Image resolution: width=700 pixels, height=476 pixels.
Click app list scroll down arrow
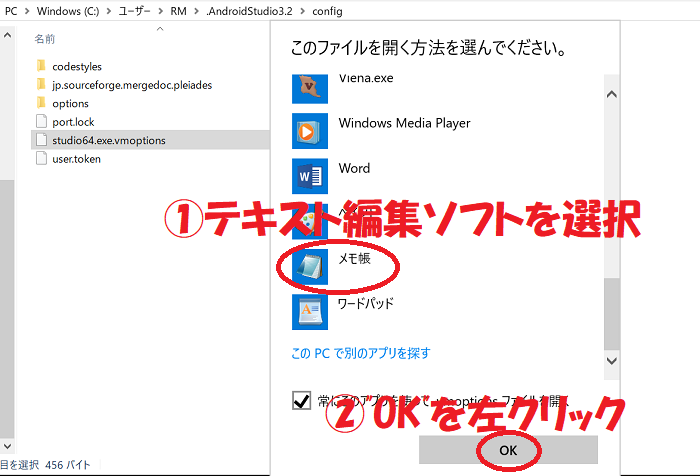tap(612, 361)
